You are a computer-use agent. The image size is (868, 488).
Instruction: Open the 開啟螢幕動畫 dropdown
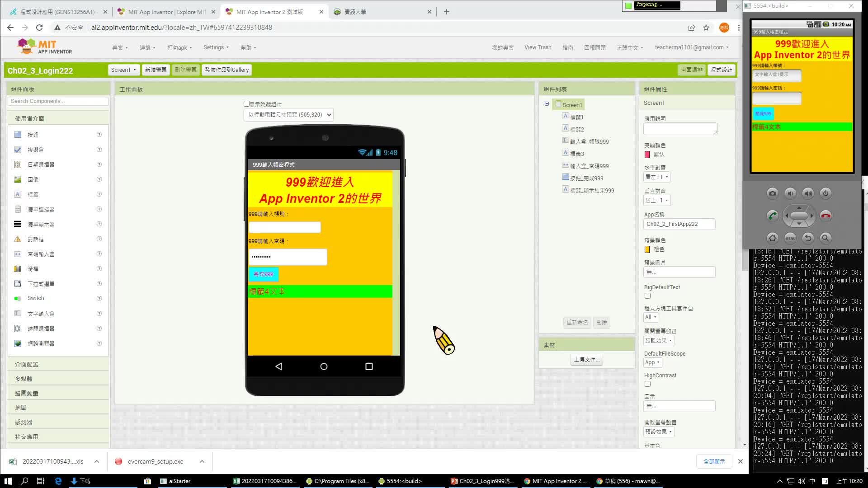pyautogui.click(x=659, y=432)
